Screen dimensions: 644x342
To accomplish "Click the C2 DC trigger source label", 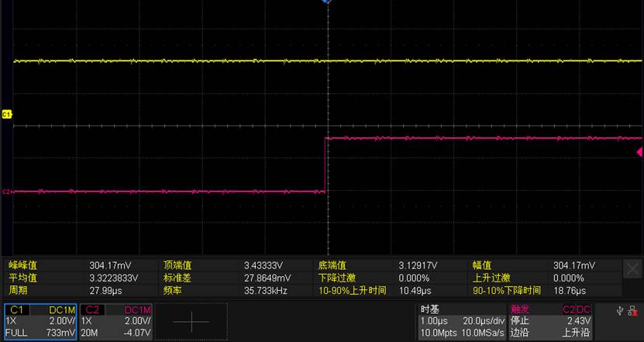I will [577, 310].
